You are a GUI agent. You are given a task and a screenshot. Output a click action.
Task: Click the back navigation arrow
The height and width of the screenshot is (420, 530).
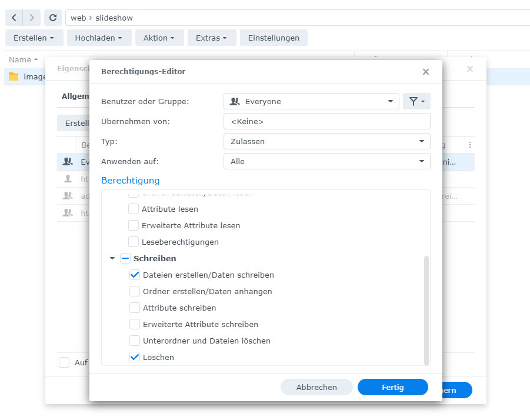[x=14, y=18]
